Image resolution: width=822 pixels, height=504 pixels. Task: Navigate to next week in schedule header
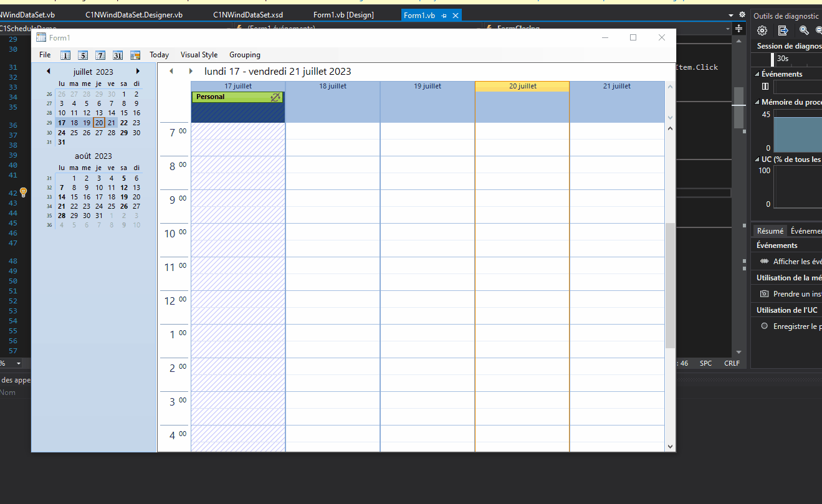pos(191,72)
